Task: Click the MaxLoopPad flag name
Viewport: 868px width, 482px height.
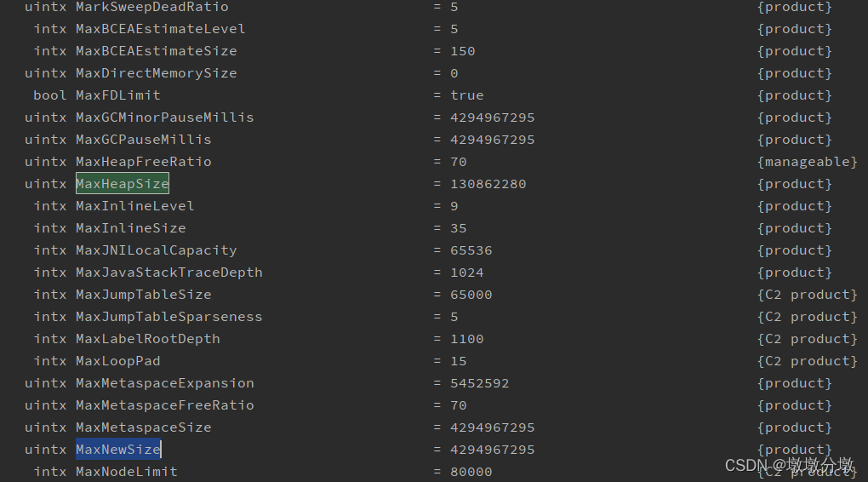Action: [x=118, y=361]
